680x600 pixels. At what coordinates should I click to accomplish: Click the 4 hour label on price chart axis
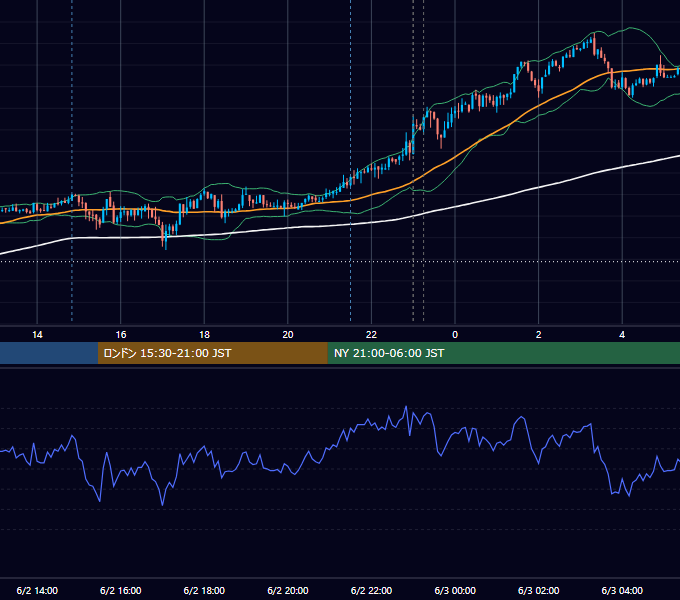point(622,335)
